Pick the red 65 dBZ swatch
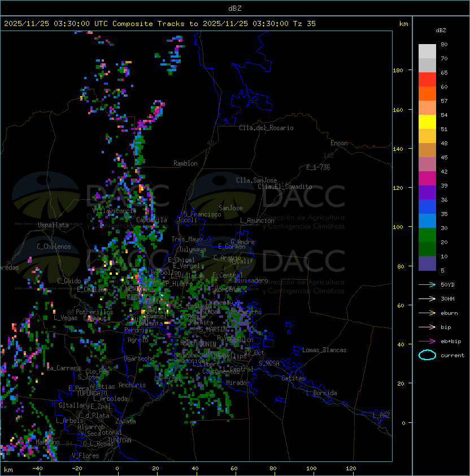 [427, 80]
